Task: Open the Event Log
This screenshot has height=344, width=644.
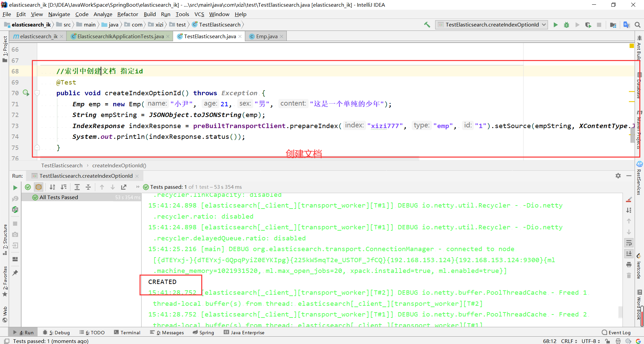Action: point(616,333)
